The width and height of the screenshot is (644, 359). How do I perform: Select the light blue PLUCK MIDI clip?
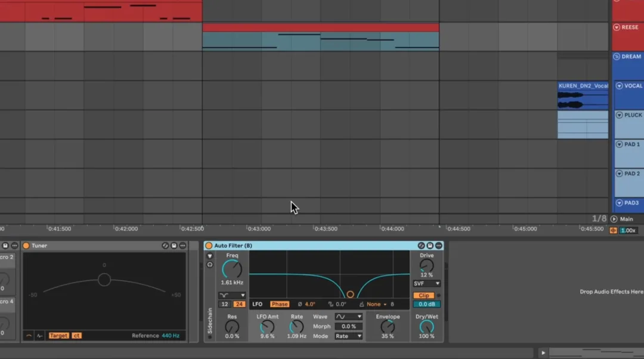click(x=583, y=125)
